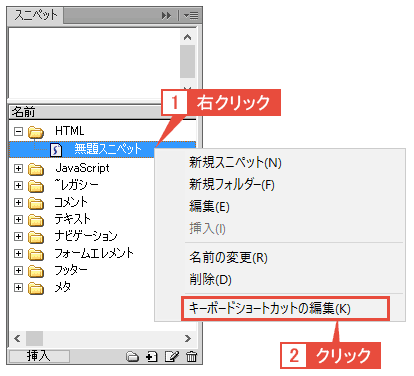Screen dimensions: 414x376
Task: Select the ナビゲーション folder label
Action: click(x=86, y=236)
